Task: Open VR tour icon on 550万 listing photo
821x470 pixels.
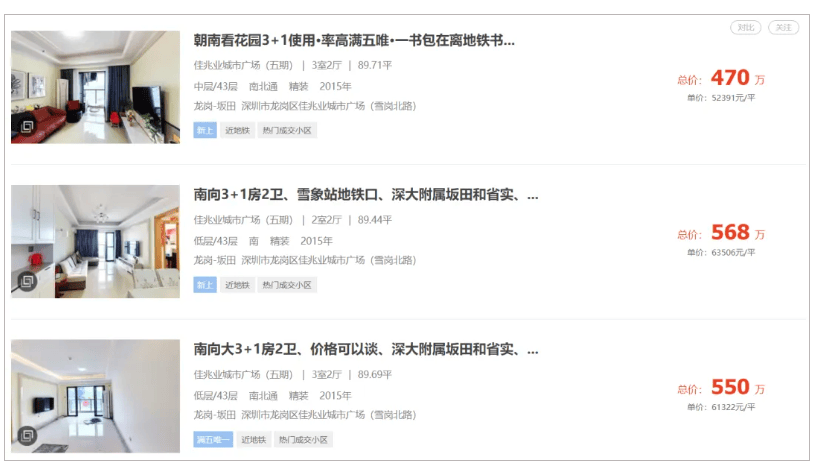Action: click(x=27, y=435)
